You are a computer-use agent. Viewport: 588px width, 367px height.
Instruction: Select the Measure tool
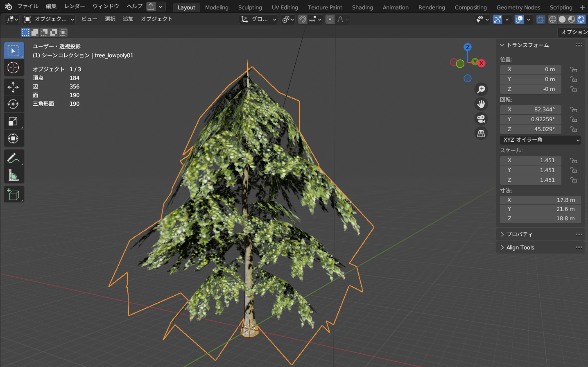click(x=14, y=174)
